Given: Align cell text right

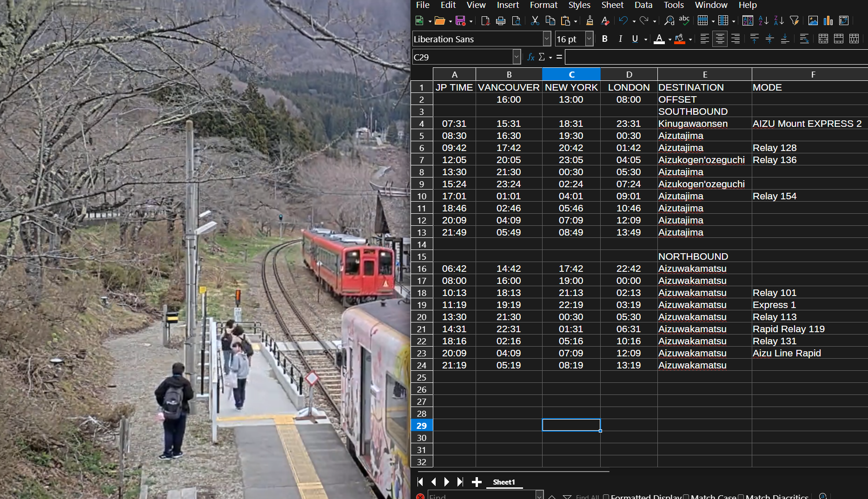Looking at the screenshot, I should pos(735,39).
